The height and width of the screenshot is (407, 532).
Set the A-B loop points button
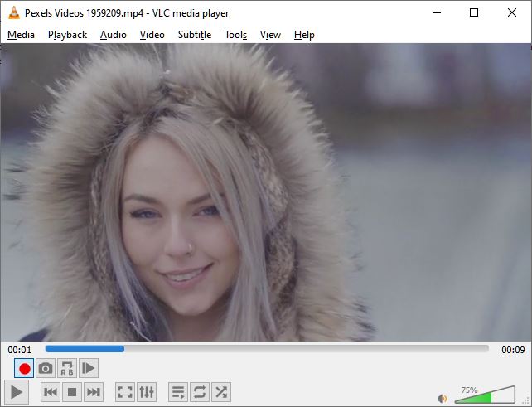[67, 368]
